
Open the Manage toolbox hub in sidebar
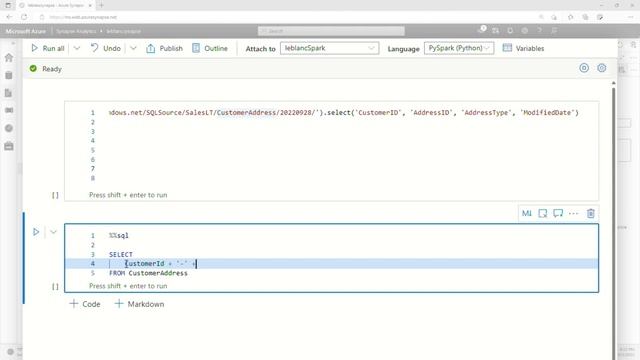click(9, 146)
